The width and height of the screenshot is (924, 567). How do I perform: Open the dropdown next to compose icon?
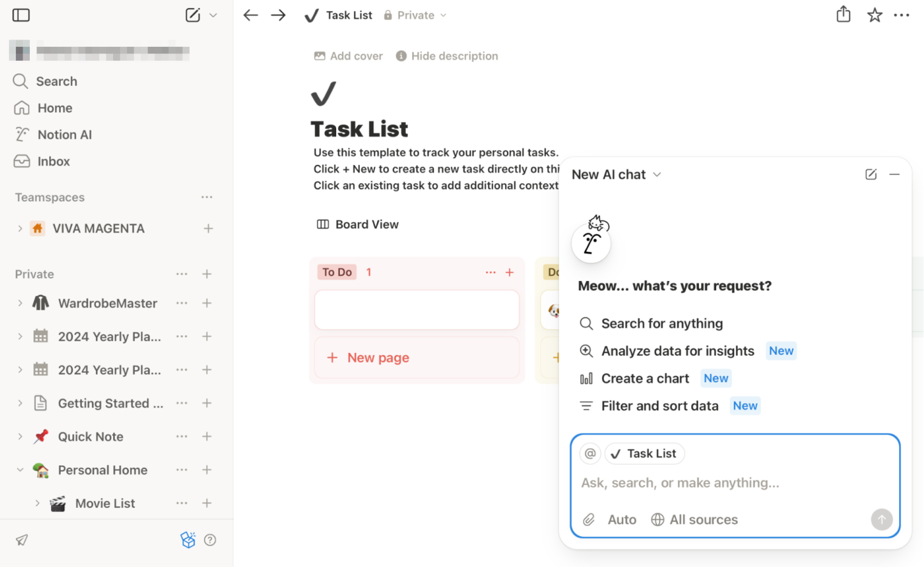pos(213,15)
